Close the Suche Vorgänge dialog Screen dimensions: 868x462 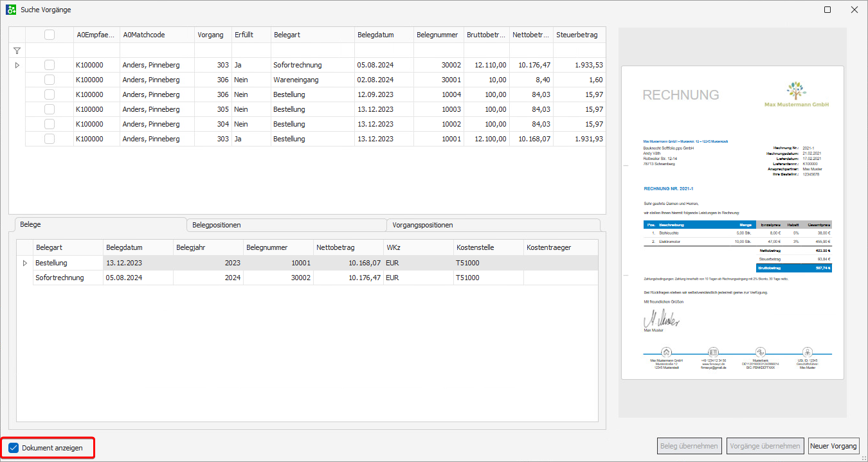pos(854,10)
